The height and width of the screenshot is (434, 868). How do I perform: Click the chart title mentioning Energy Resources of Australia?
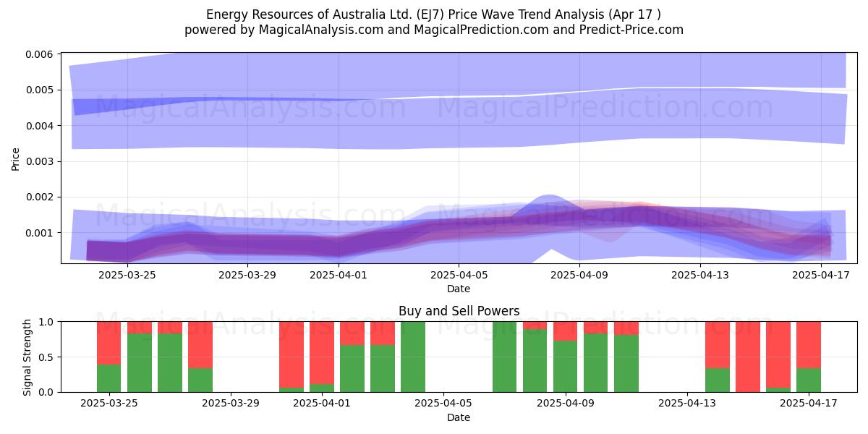tap(434, 14)
